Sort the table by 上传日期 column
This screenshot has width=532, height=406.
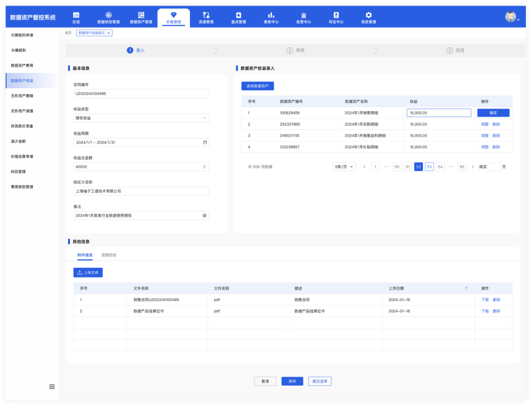point(466,288)
